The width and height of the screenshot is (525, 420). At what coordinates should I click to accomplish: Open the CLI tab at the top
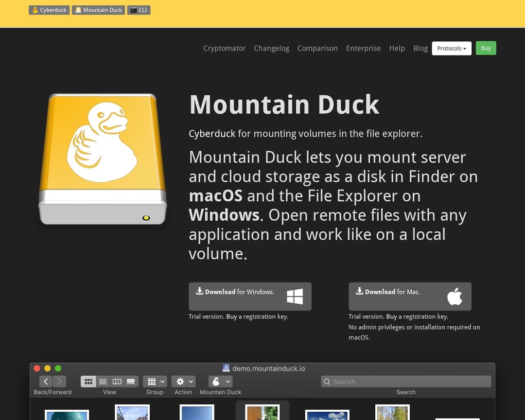[139, 10]
